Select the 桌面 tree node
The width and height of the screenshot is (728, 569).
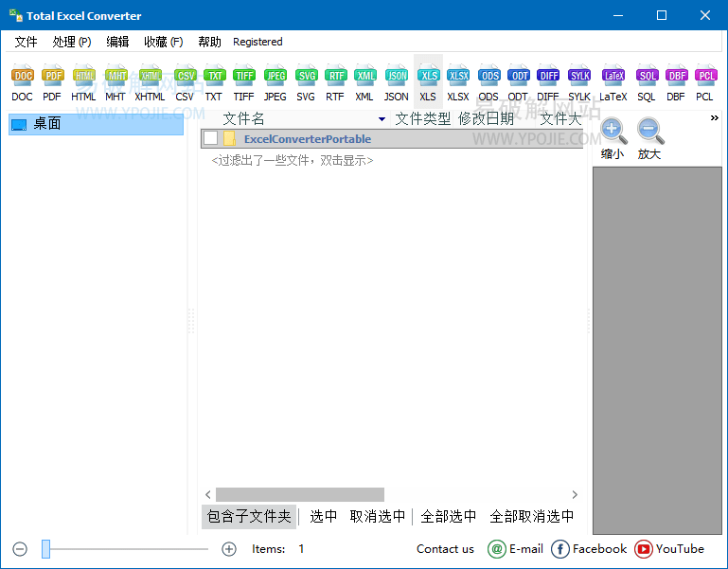pos(47,124)
